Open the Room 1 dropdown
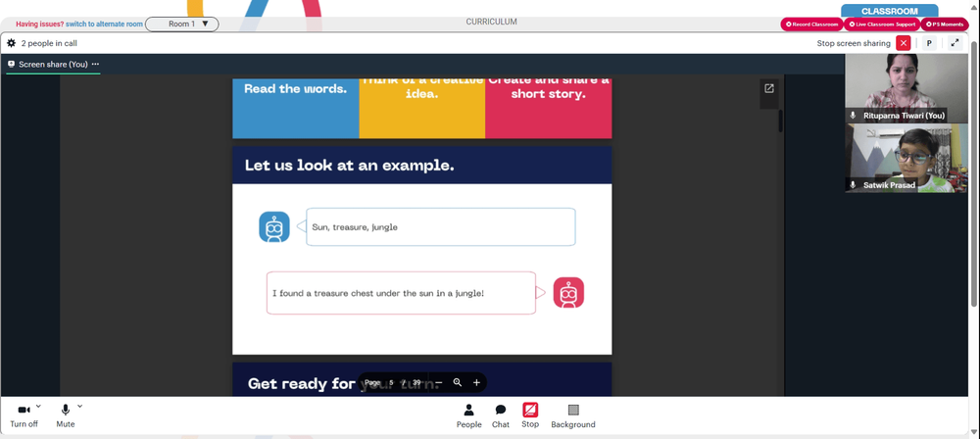980x439 pixels. point(182,24)
